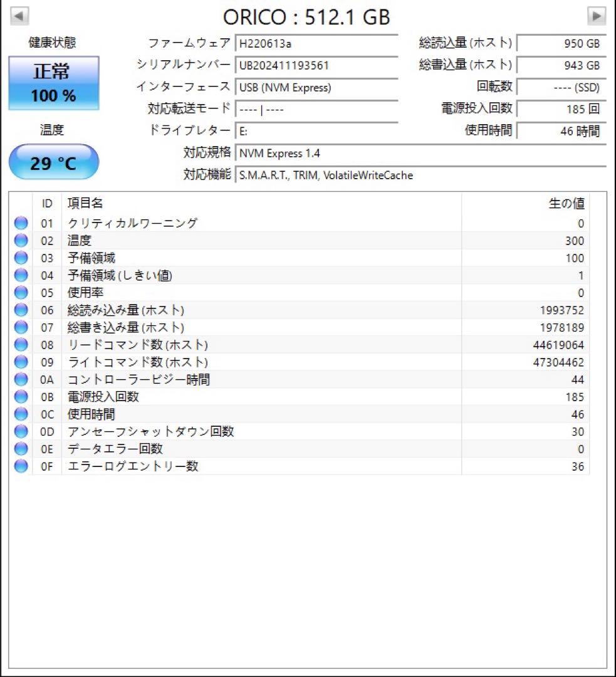This screenshot has width=616, height=677.
Task: Select the 総読み込み量 (ホスト) attribute name
Action: tap(125, 310)
